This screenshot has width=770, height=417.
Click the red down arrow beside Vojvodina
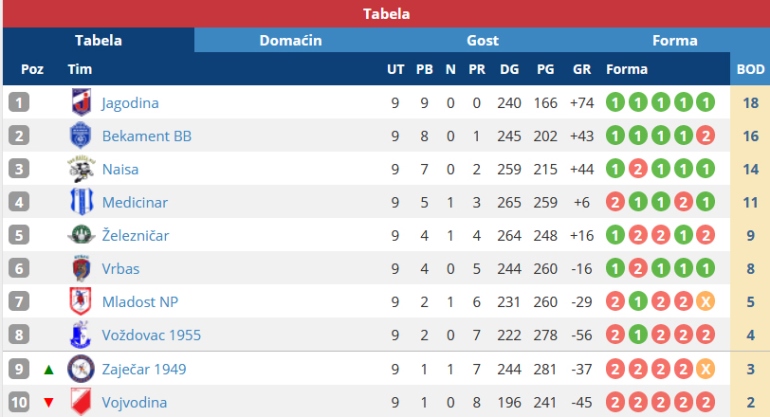point(48,403)
